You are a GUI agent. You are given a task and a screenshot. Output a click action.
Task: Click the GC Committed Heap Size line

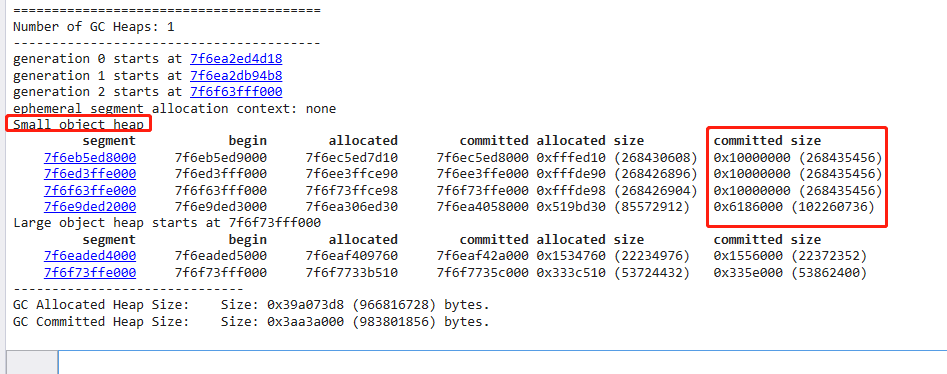(x=251, y=322)
